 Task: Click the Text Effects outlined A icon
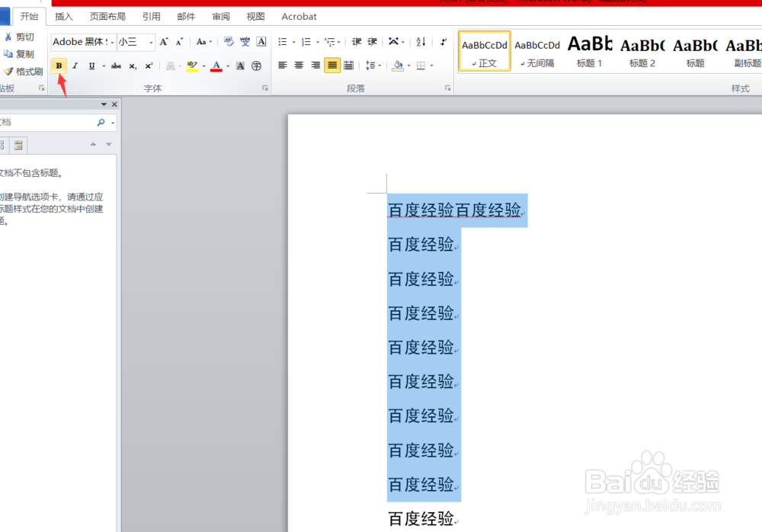[171, 66]
